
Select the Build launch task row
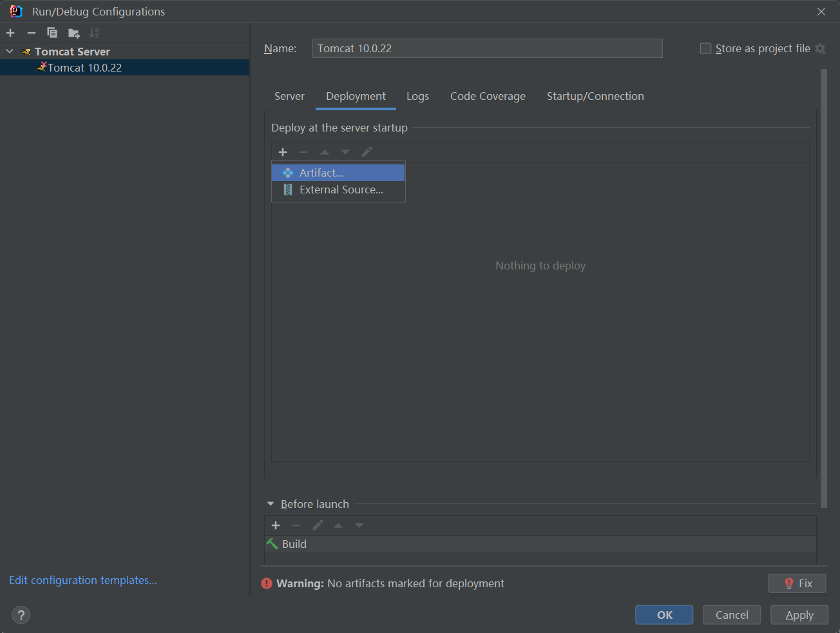[540, 544]
